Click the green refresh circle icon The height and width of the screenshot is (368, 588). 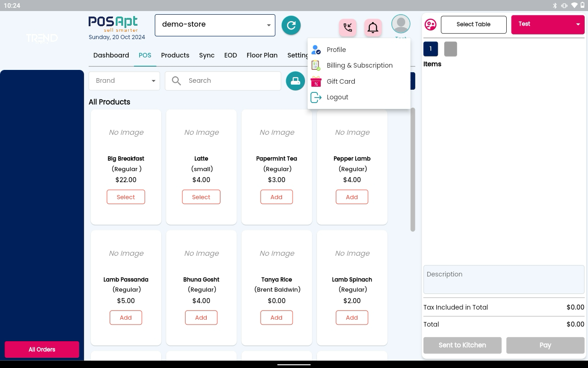pos(291,25)
